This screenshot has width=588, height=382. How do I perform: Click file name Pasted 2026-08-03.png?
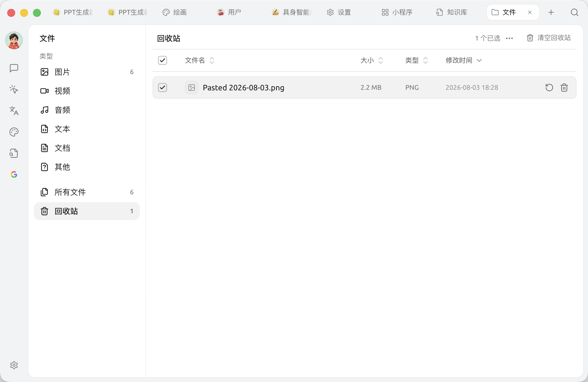[x=243, y=88]
